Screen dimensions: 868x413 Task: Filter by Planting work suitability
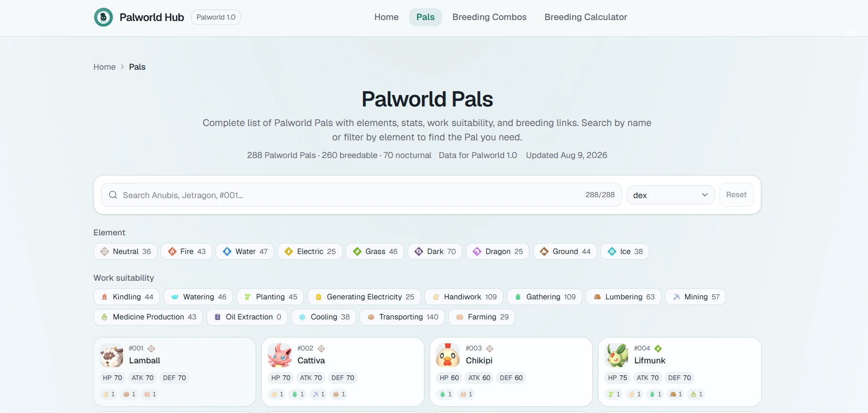click(270, 297)
